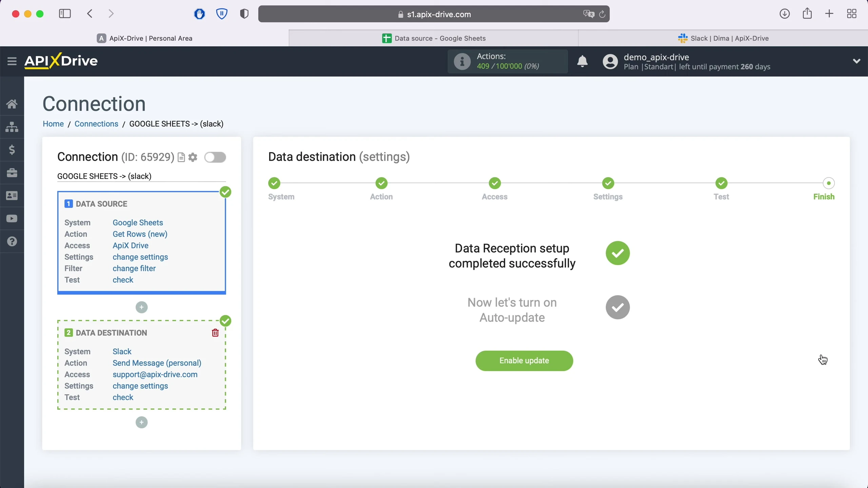Open the Connections breadcrumb link
868x488 pixels.
(x=96, y=124)
